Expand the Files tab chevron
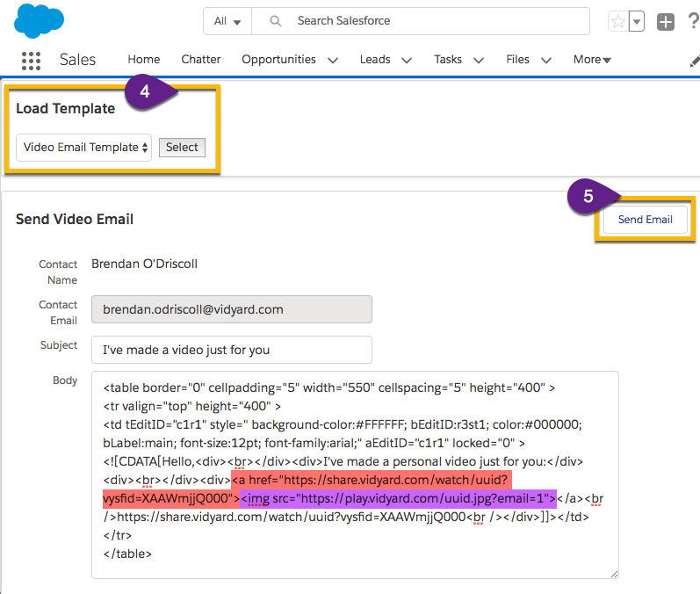700x594 pixels. (x=546, y=61)
